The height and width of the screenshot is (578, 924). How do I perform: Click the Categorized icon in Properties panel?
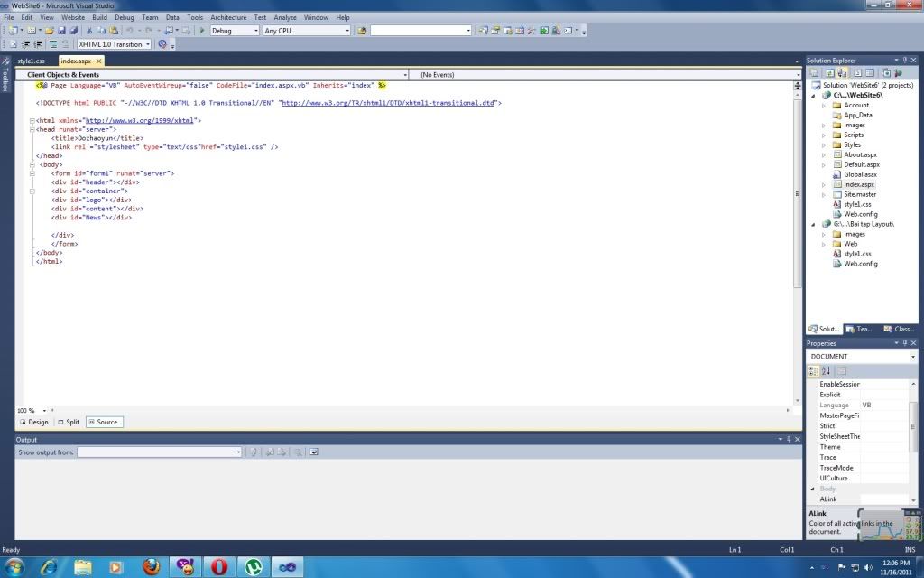click(x=813, y=371)
